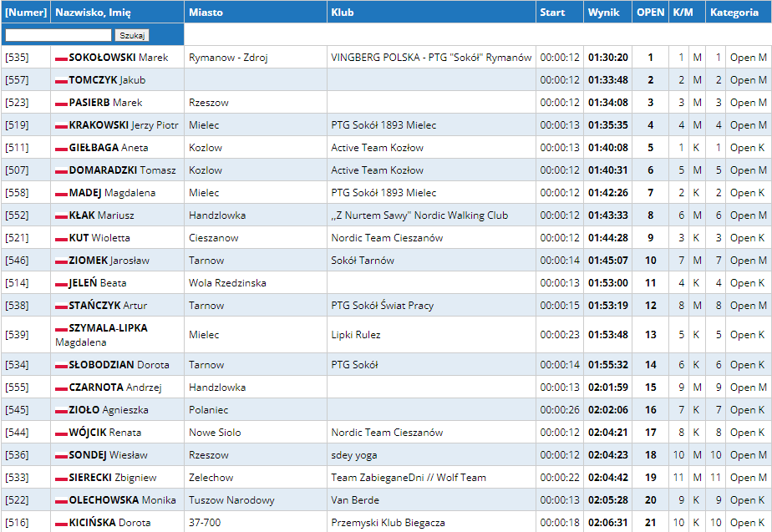Click the flag icon by CZARNOTA Andrzej
772x532 pixels.
pyautogui.click(x=61, y=388)
